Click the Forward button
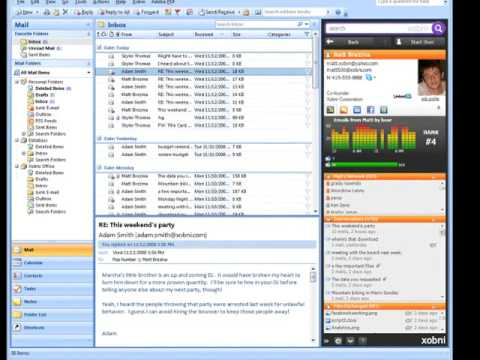This screenshot has width=480, height=360. (x=147, y=12)
